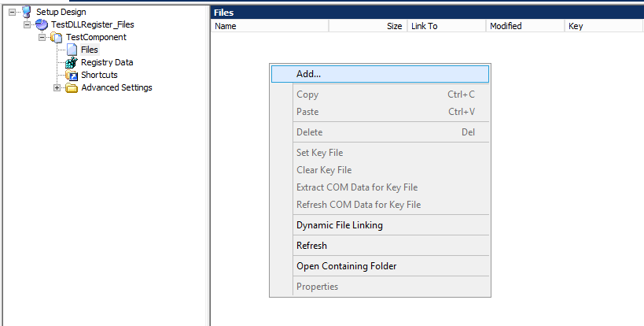Sort files by the Name column header
The image size is (644, 326).
coord(270,26)
